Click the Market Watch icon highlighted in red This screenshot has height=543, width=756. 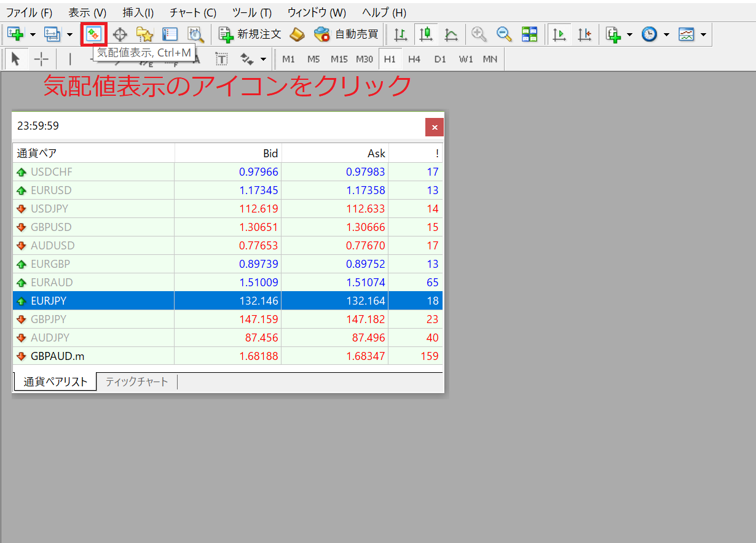coord(94,34)
